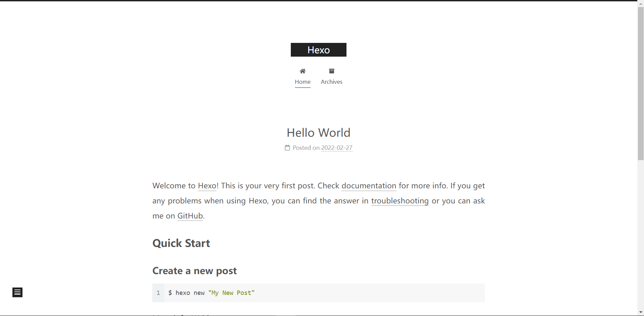Image resolution: width=644 pixels, height=316 pixels.
Task: Open the Home menu item
Action: pyautogui.click(x=303, y=82)
